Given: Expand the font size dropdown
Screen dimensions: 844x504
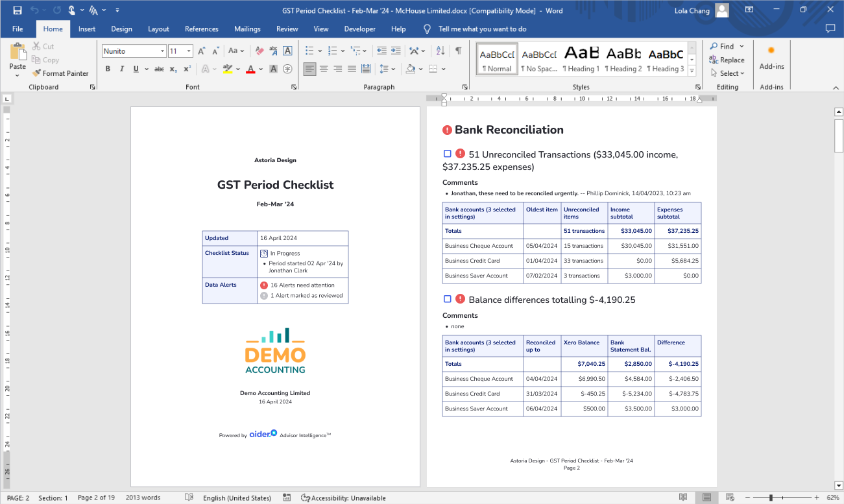Looking at the screenshot, I should [x=189, y=51].
